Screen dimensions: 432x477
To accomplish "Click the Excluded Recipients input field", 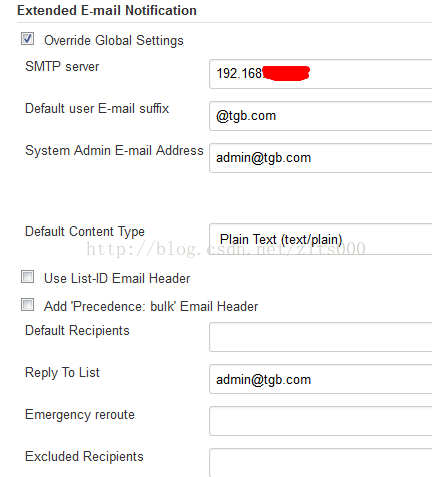I will [321, 463].
